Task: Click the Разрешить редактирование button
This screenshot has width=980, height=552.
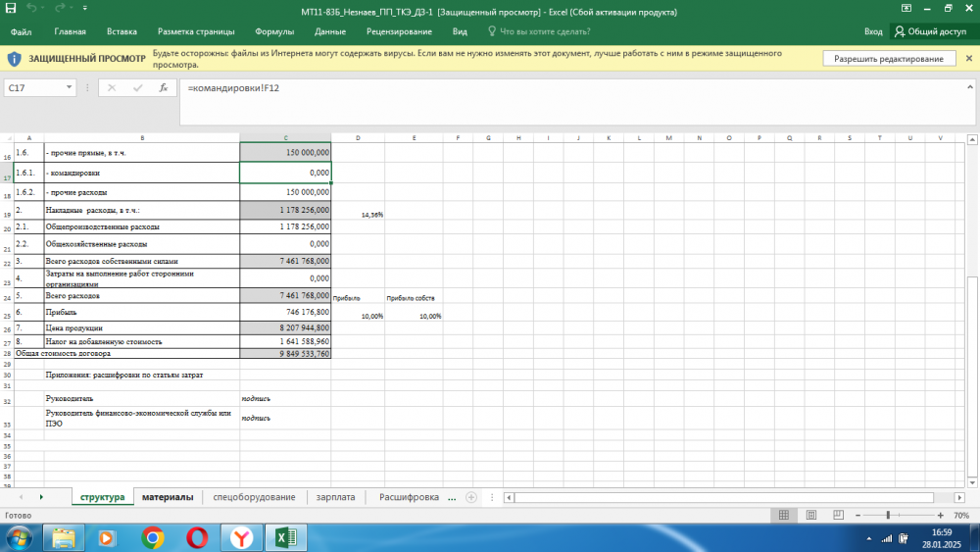Action: point(889,59)
